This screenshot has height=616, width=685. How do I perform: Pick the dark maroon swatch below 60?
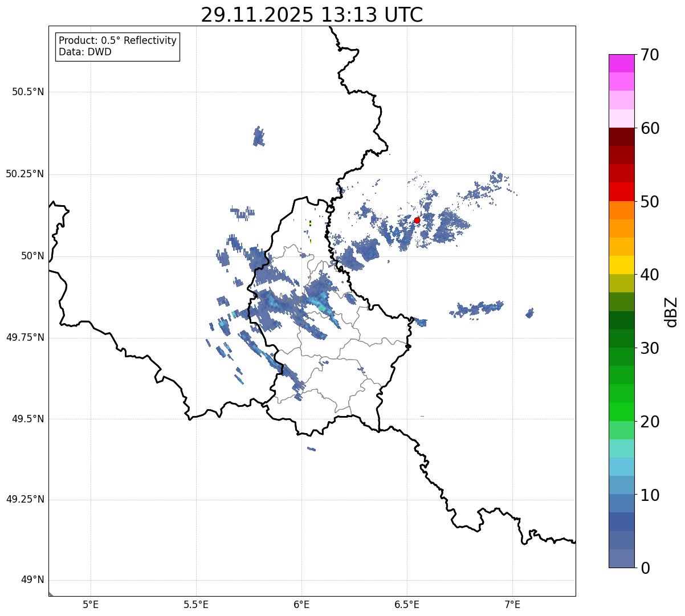621,137
